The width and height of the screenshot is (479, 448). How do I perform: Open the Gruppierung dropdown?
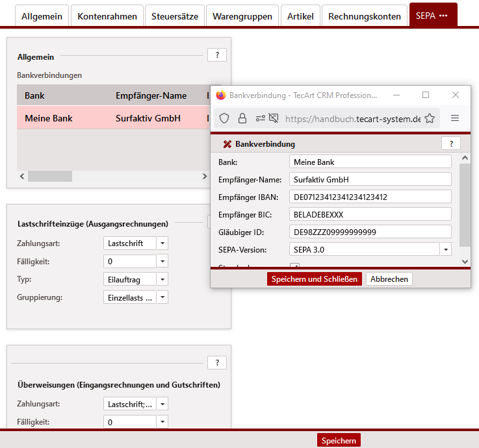(x=162, y=297)
